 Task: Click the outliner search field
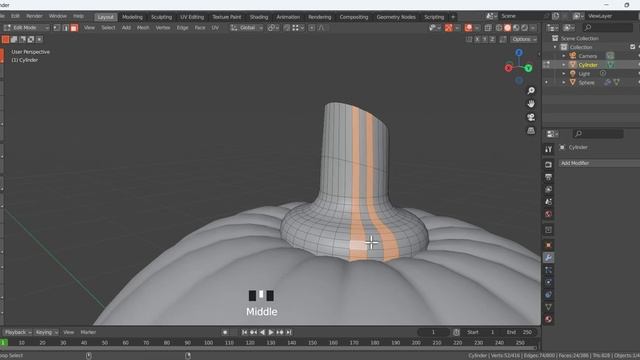click(608, 28)
